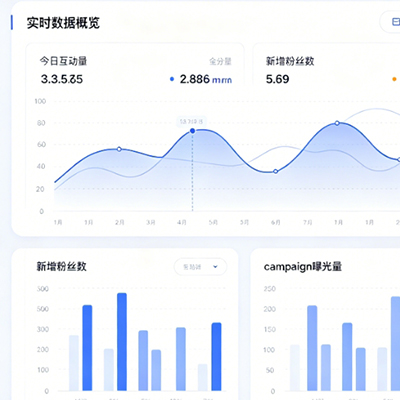Click the hollow data point at the curve's highest peak
This screenshot has width=400, height=400.
point(337,123)
